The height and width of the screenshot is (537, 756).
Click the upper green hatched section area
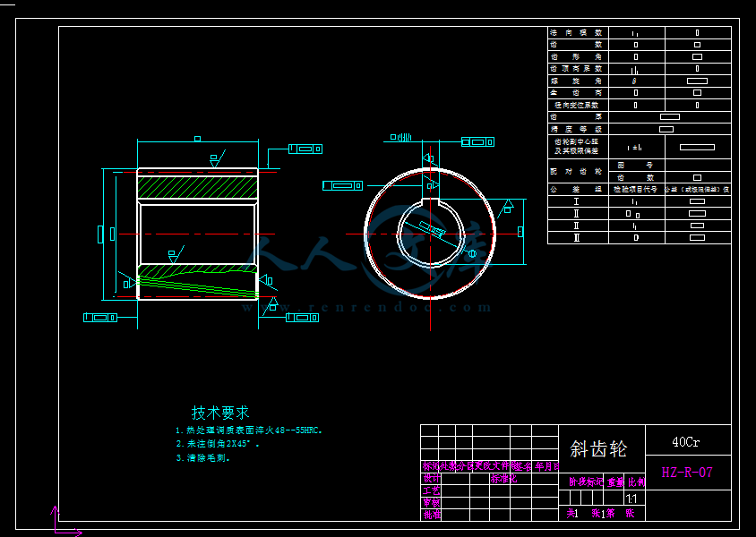tap(198, 187)
